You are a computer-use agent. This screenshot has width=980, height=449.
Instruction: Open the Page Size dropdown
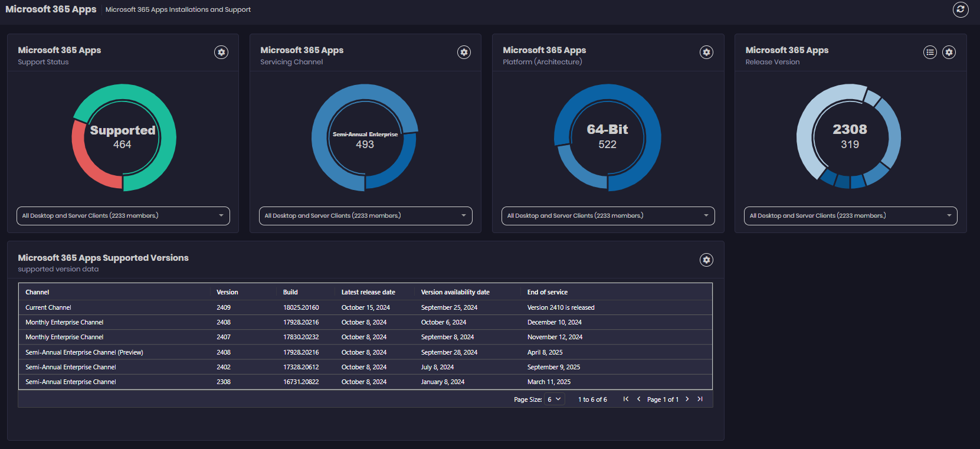pyautogui.click(x=554, y=399)
